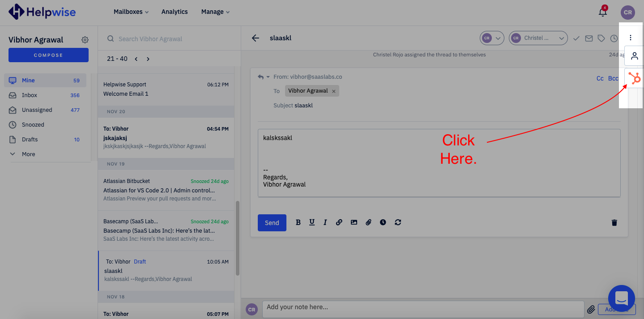The height and width of the screenshot is (319, 644).
Task: Expand the Mailboxes dropdown
Action: click(130, 12)
